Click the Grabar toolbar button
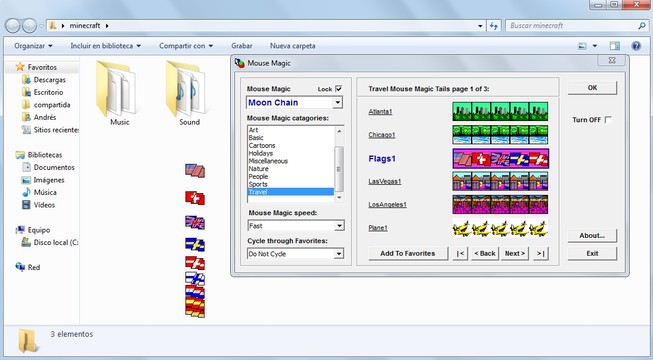653x360 pixels. click(x=242, y=46)
